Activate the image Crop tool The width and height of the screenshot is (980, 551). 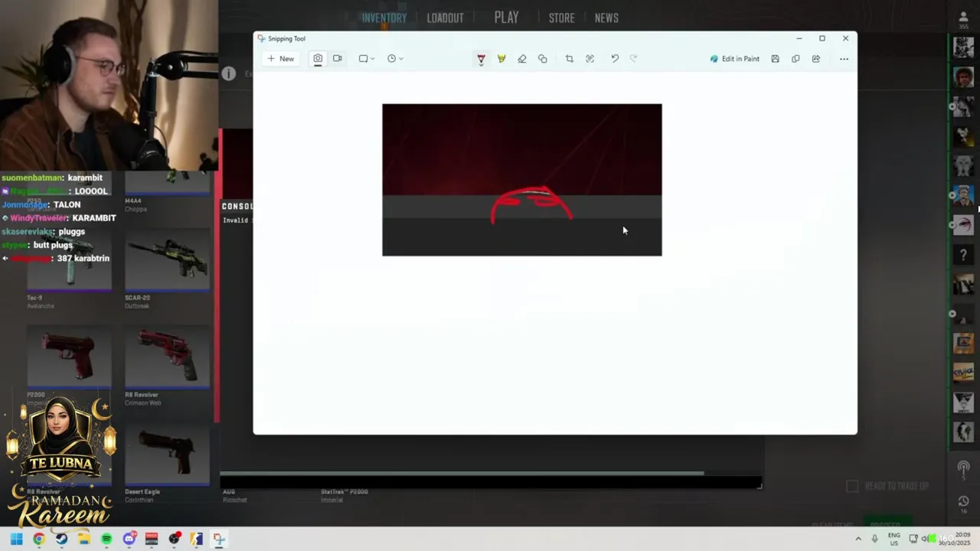(x=569, y=59)
